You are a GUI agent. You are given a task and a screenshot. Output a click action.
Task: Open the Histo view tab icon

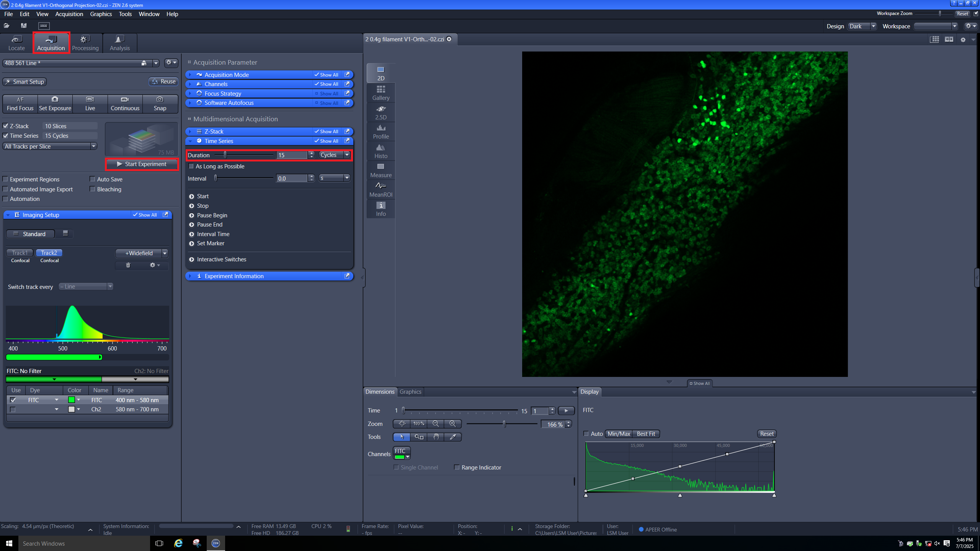point(381,151)
